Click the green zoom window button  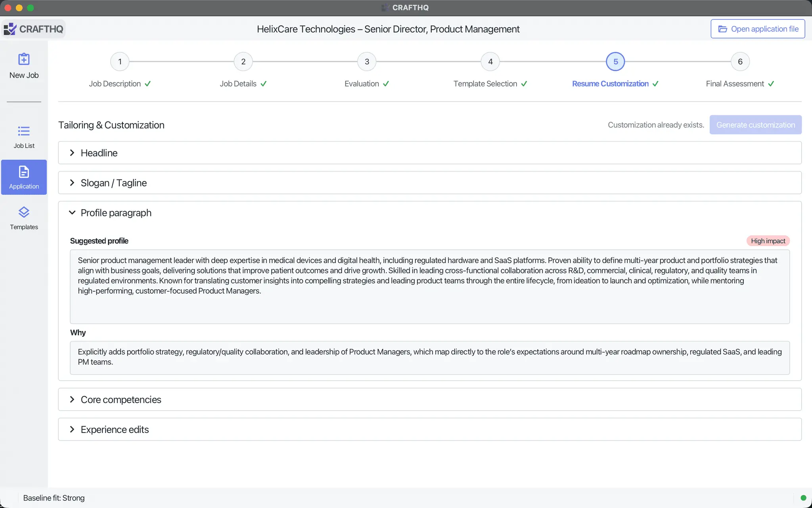30,8
